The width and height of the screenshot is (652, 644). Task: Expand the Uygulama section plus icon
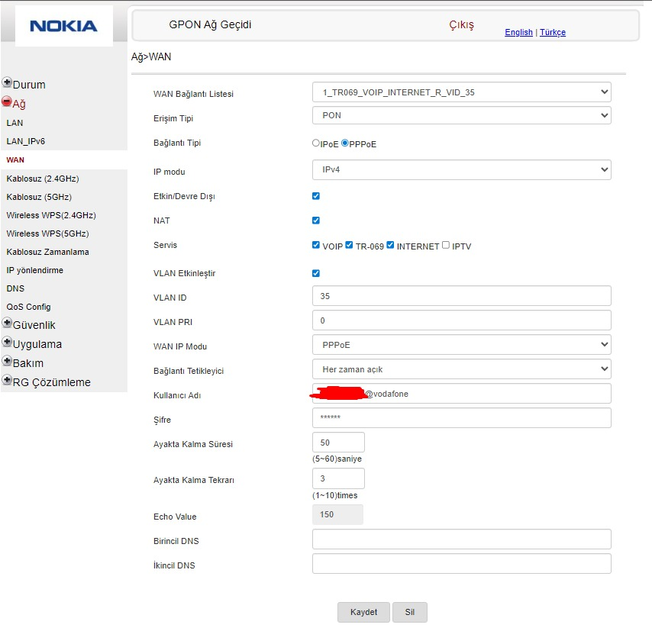coord(7,342)
